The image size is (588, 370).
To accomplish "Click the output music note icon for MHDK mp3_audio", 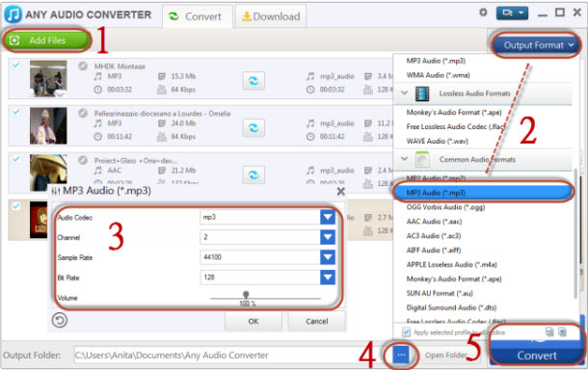I will (x=310, y=76).
